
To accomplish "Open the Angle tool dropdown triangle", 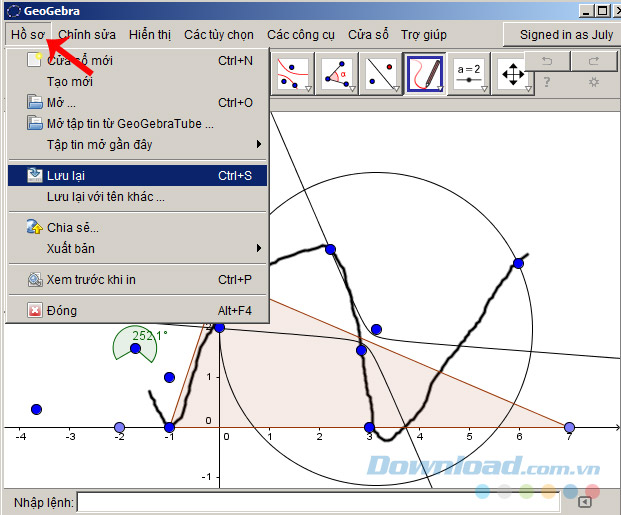I will tap(352, 89).
